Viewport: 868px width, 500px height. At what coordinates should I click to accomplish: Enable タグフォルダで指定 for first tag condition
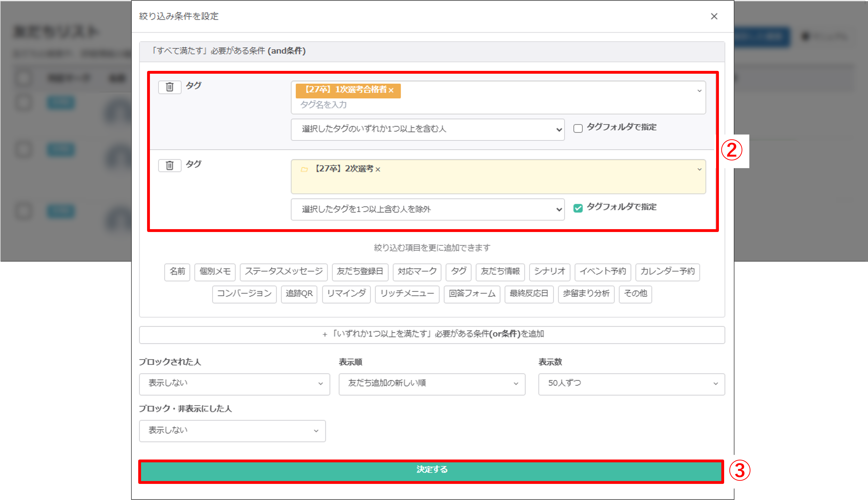(578, 128)
